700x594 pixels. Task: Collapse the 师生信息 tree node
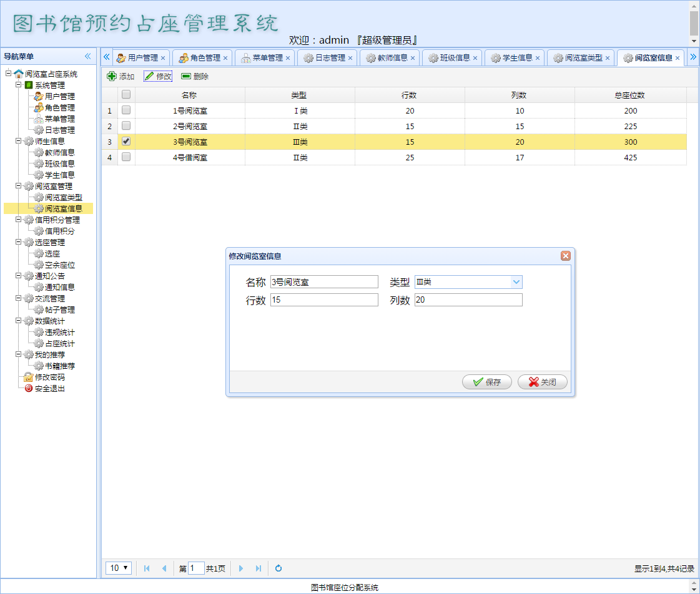(18, 140)
